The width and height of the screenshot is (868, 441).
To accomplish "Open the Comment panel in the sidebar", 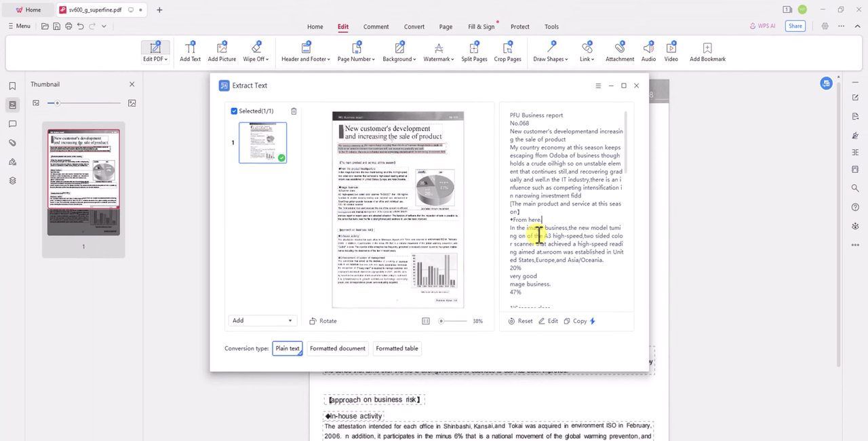I will pyautogui.click(x=12, y=123).
